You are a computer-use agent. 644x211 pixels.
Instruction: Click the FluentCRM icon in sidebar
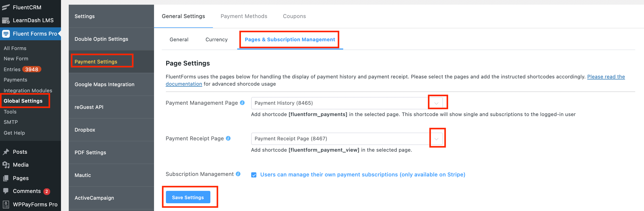pyautogui.click(x=6, y=7)
